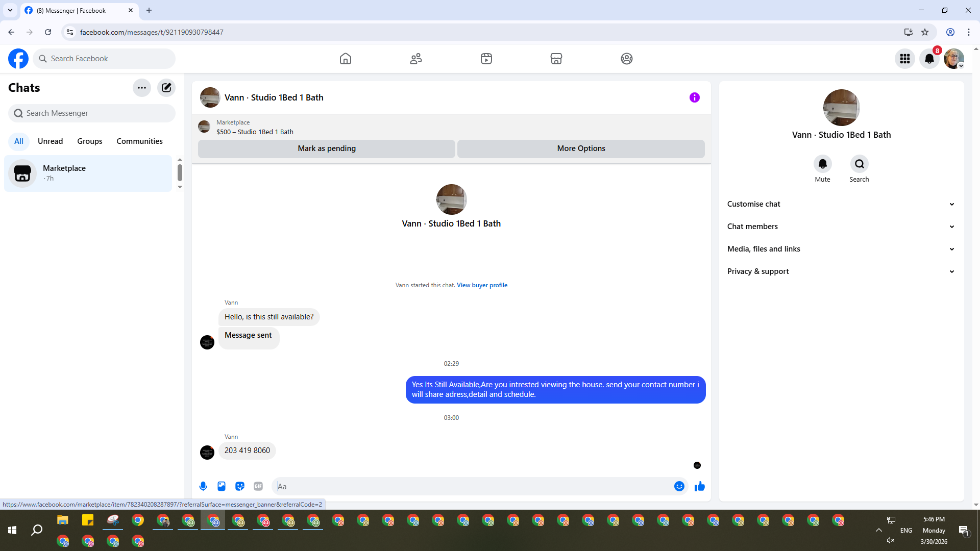Switch to the Unread chats tab
The image size is (980, 551).
pyautogui.click(x=50, y=141)
